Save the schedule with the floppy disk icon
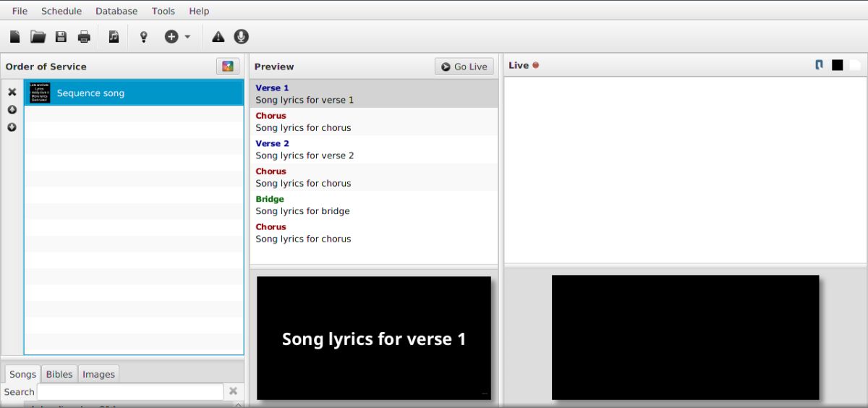This screenshot has width=868, height=408. click(61, 37)
